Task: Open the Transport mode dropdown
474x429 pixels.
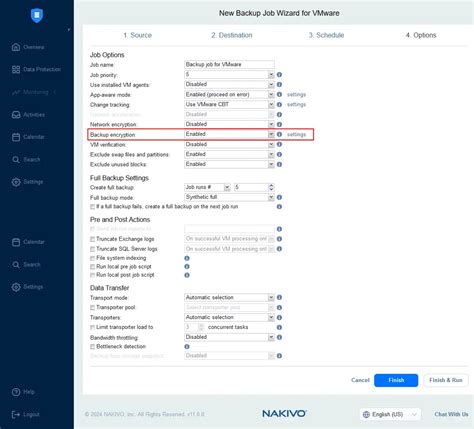Action: (229, 297)
